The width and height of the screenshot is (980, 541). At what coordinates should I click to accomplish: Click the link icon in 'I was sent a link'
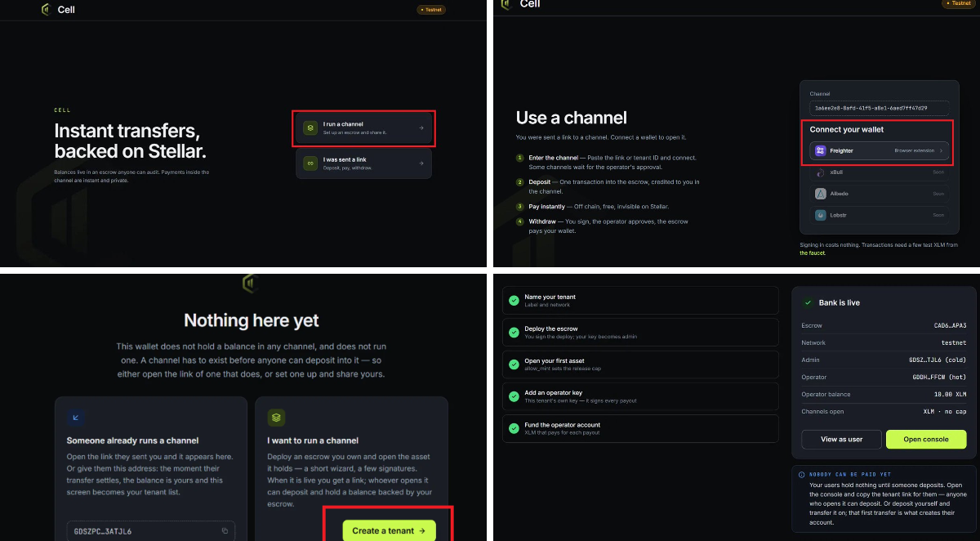310,163
